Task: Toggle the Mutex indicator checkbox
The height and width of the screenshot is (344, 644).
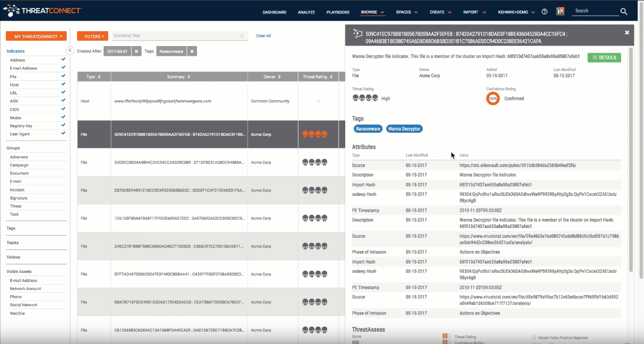Action: pos(63,117)
